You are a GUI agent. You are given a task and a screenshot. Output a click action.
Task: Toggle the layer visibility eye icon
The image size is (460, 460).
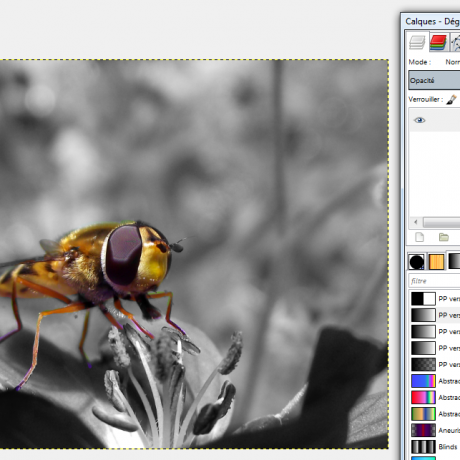pyautogui.click(x=419, y=120)
